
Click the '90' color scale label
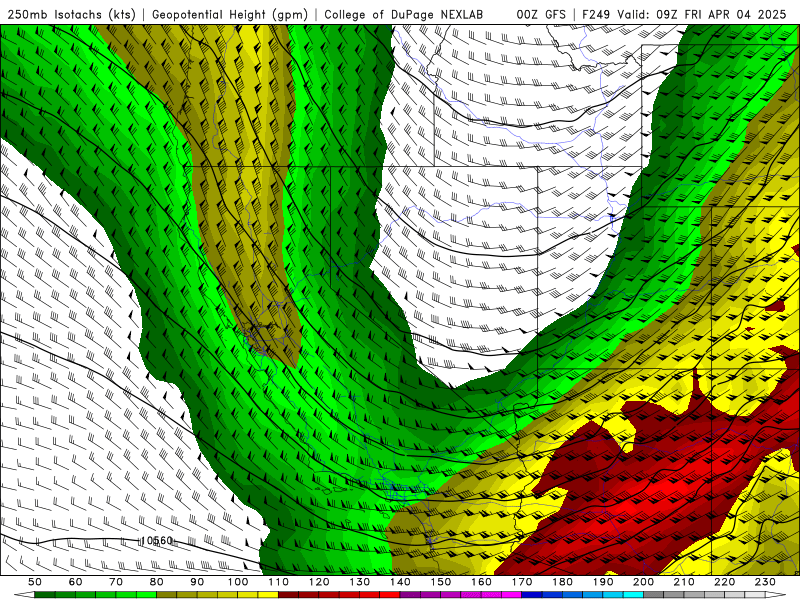[x=197, y=582]
